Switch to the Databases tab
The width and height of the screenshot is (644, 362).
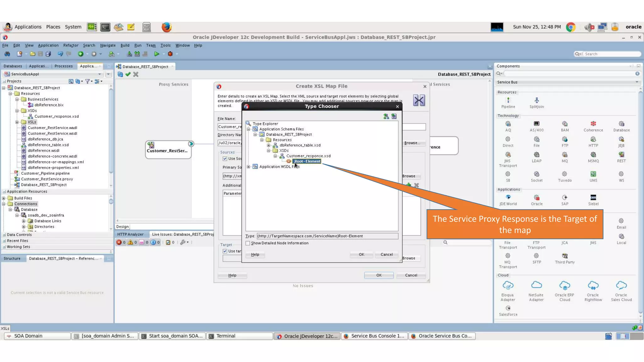coord(13,66)
